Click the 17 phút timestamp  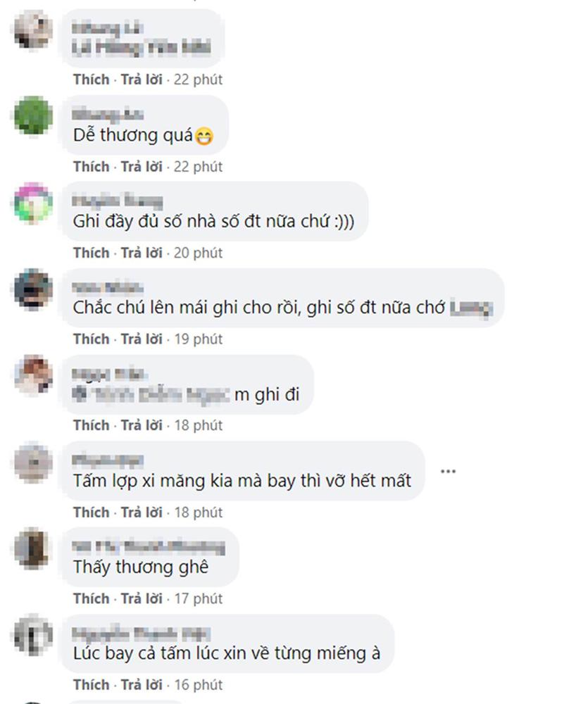pos(198,598)
